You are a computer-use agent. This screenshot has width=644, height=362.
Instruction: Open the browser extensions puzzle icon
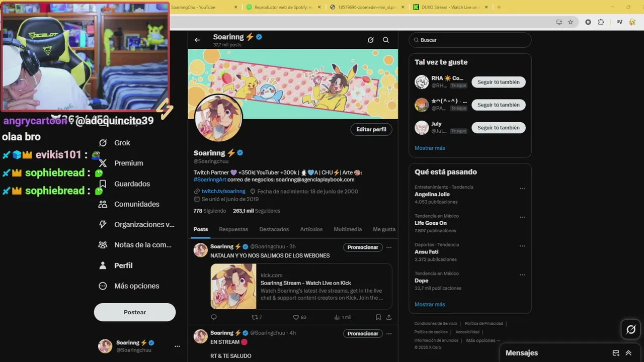click(x=601, y=22)
